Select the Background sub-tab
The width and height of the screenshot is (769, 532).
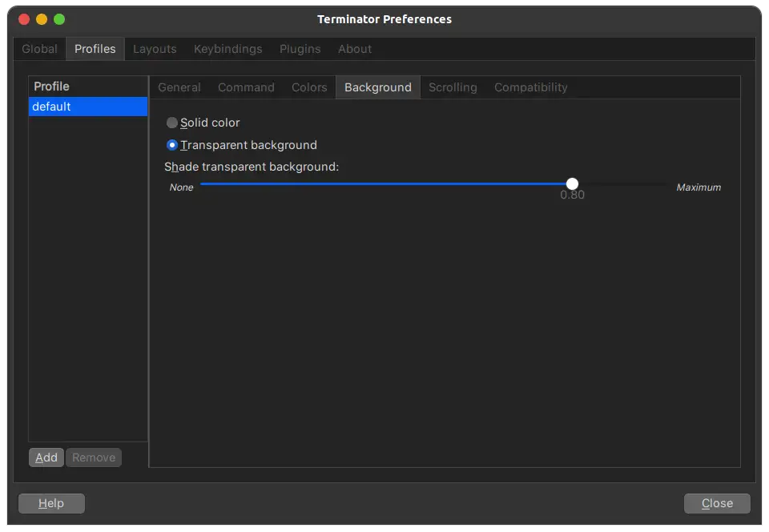(377, 87)
